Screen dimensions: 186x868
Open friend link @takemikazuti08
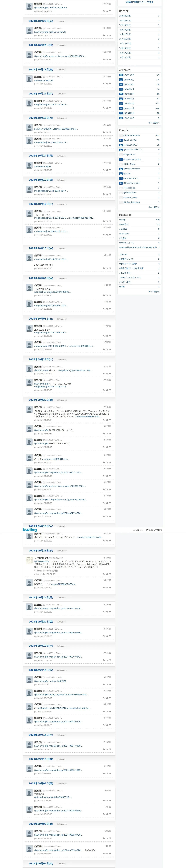tap(132, 203)
